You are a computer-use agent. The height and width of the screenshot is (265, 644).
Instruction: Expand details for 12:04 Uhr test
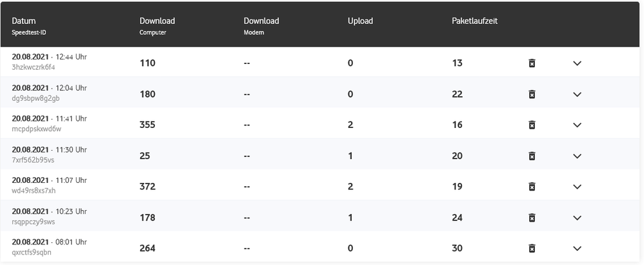[x=577, y=94]
